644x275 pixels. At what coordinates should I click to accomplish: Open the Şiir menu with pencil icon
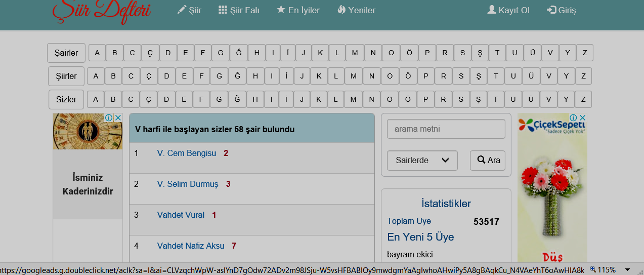(x=189, y=10)
